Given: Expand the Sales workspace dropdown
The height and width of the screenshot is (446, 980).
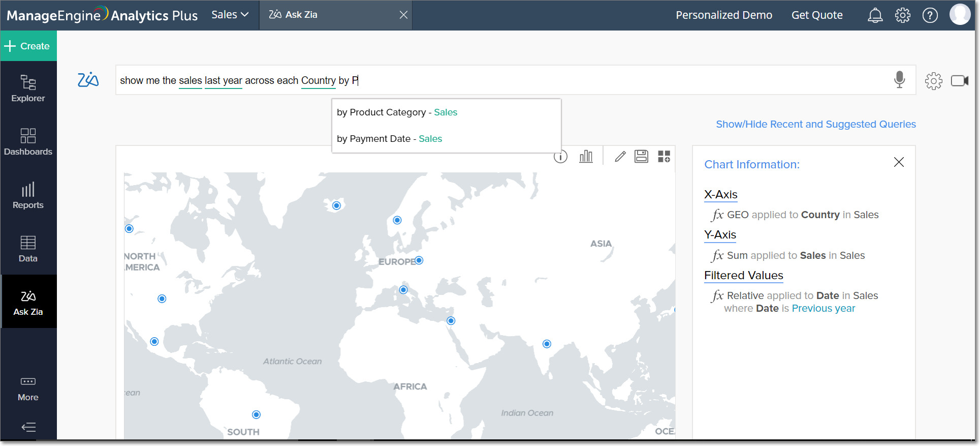Looking at the screenshot, I should (x=230, y=15).
